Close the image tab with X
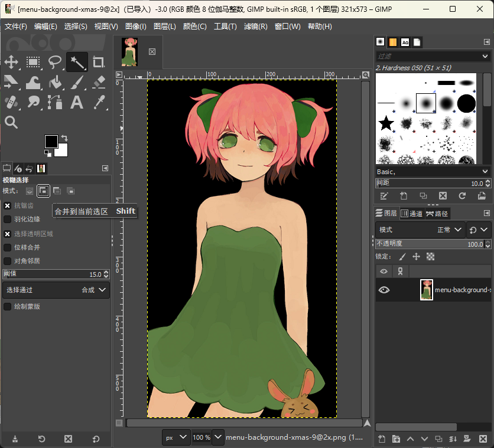The image size is (494, 448). [152, 51]
